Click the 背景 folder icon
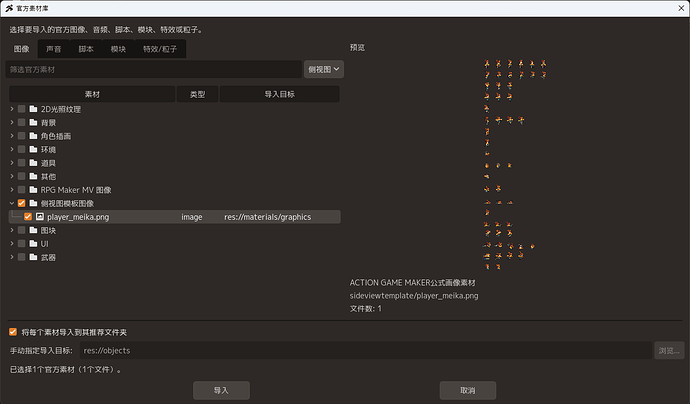Screen dimensions: 690x404 (x=33, y=122)
